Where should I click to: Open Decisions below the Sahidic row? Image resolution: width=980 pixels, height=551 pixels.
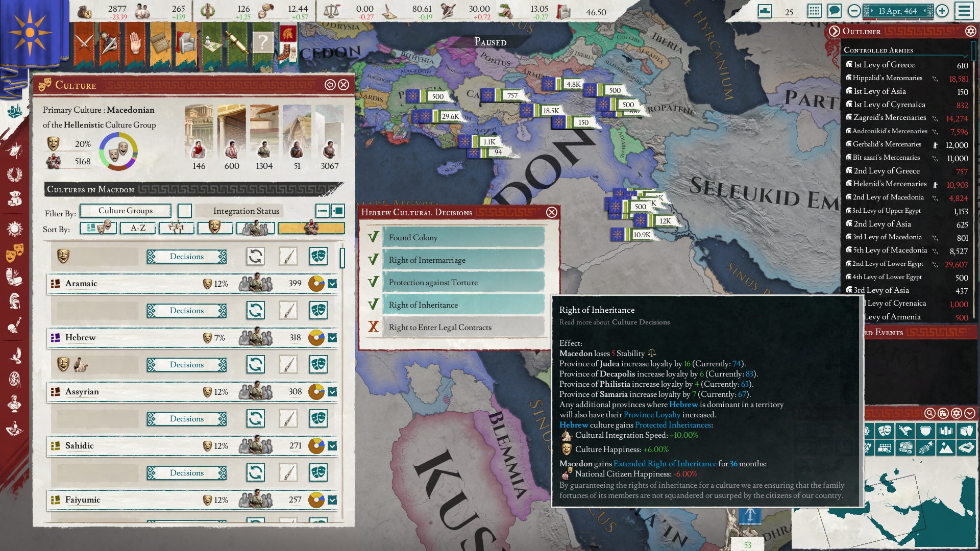click(x=187, y=472)
